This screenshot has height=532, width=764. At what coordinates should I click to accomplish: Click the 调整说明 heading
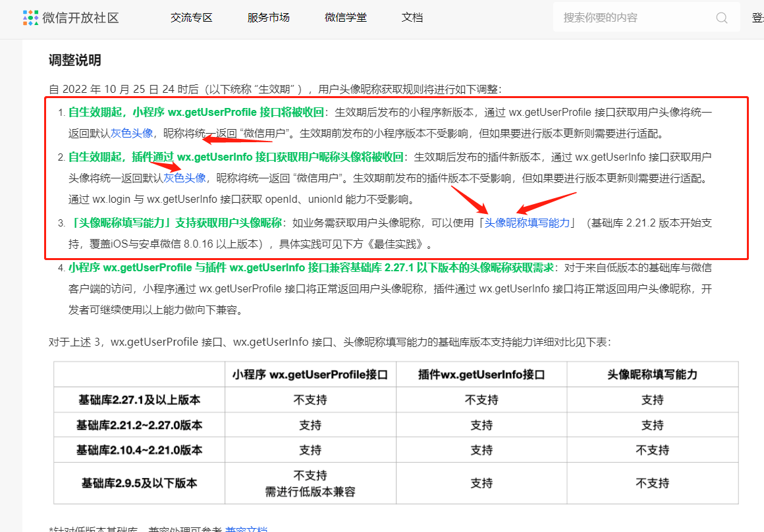(74, 60)
